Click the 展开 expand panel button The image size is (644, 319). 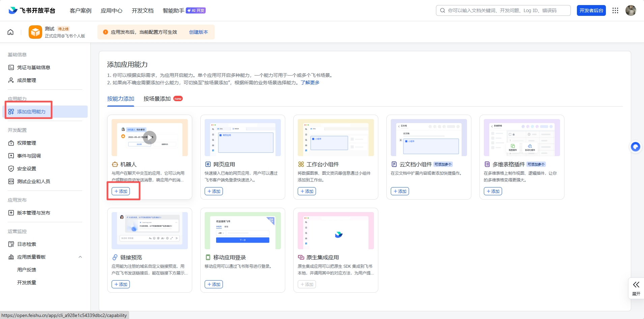tap(636, 288)
